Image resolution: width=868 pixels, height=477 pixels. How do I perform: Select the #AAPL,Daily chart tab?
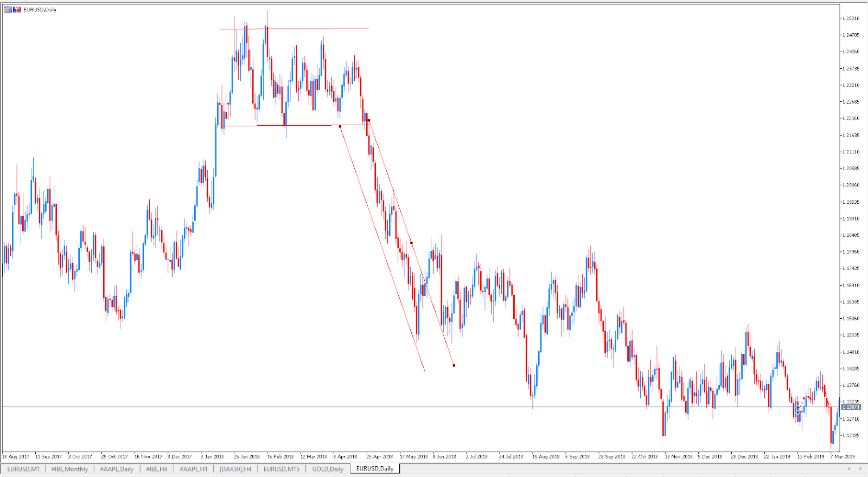117,469
